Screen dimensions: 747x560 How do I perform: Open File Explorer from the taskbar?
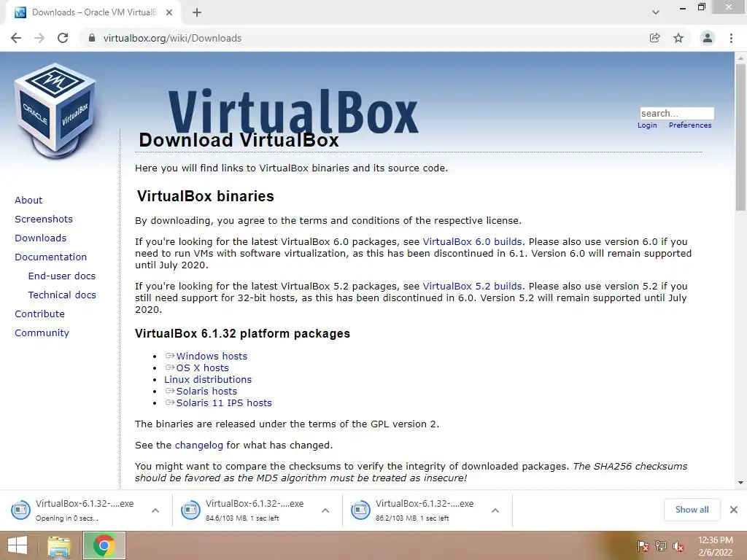59,545
